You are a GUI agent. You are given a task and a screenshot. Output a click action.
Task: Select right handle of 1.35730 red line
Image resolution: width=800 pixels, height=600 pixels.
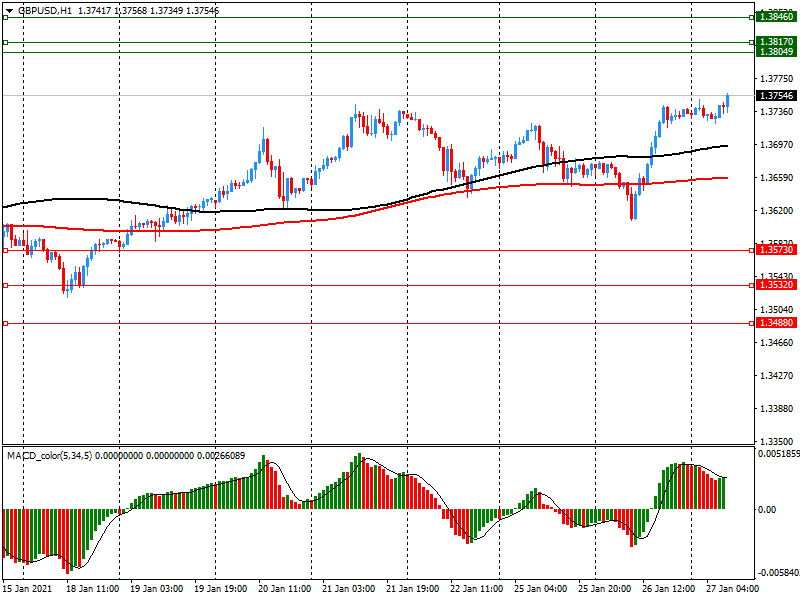pos(752,251)
